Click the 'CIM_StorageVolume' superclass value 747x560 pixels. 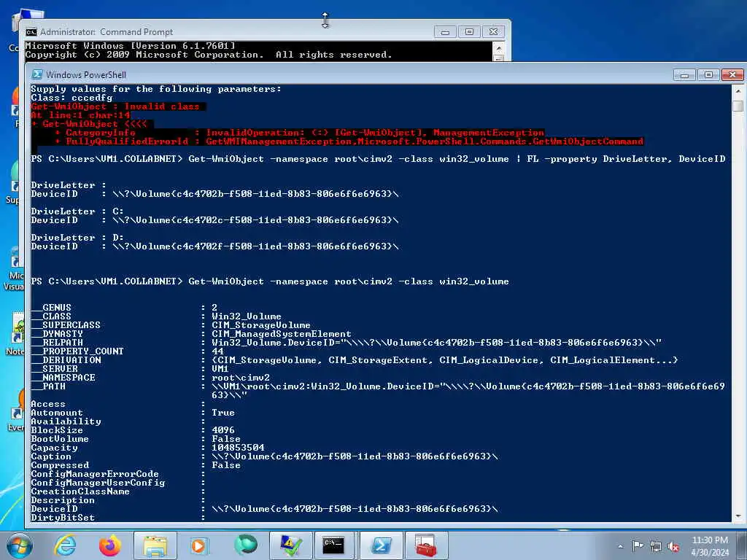pos(261,324)
